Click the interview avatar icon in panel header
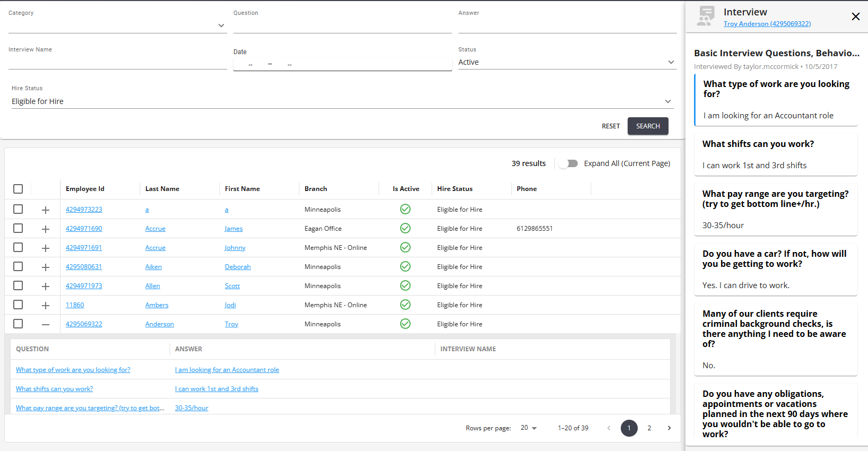This screenshot has height=451, width=868. pos(706,16)
